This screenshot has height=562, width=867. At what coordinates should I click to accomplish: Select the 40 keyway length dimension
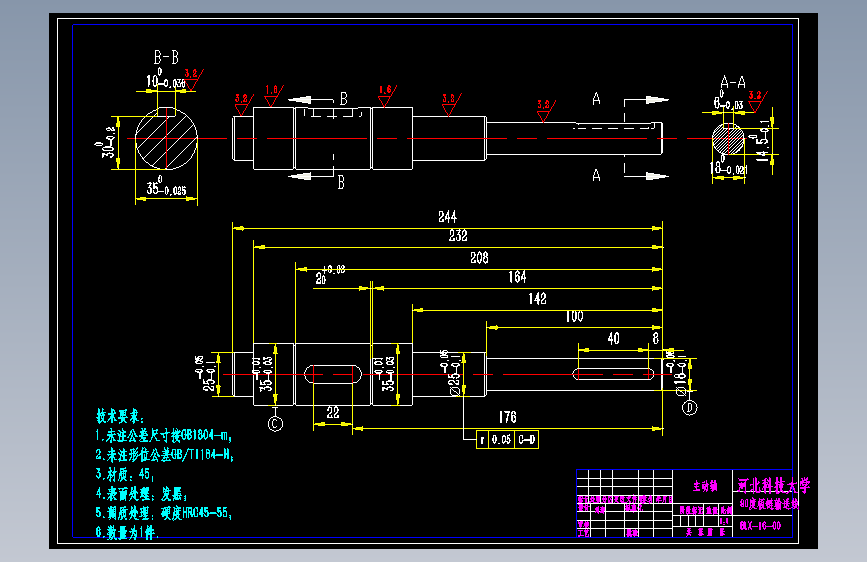click(x=614, y=339)
